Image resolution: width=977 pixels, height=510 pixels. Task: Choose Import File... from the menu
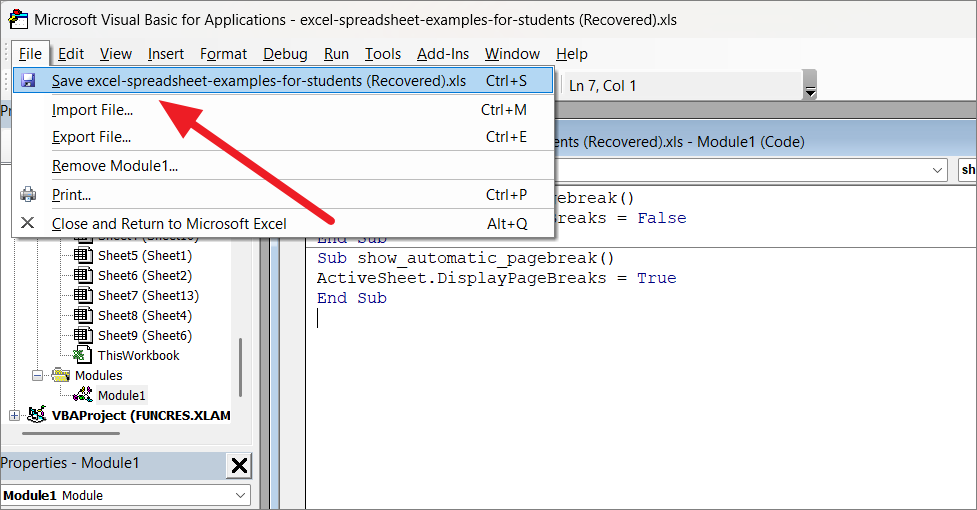[x=283, y=110]
